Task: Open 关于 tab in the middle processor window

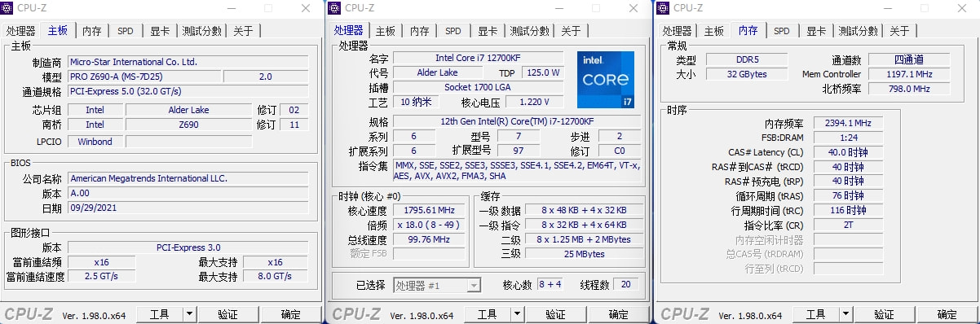Action: [x=571, y=31]
